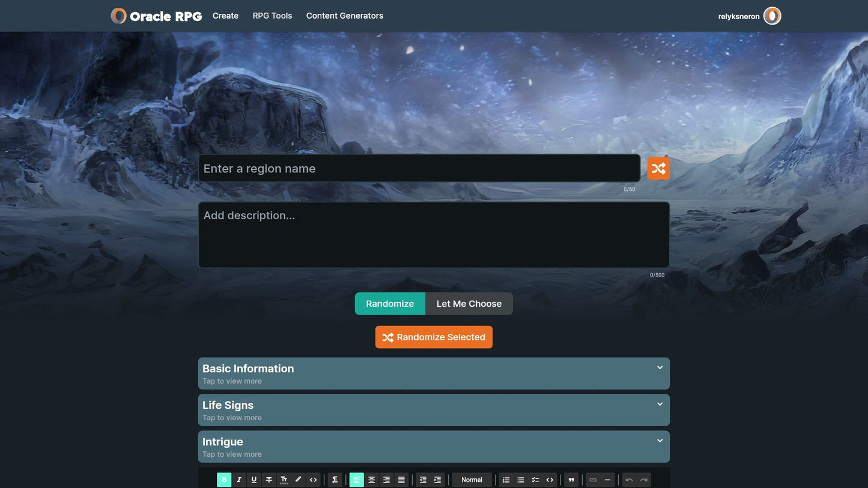Open the Content Generators menu
Image resolution: width=868 pixels, height=488 pixels.
344,16
